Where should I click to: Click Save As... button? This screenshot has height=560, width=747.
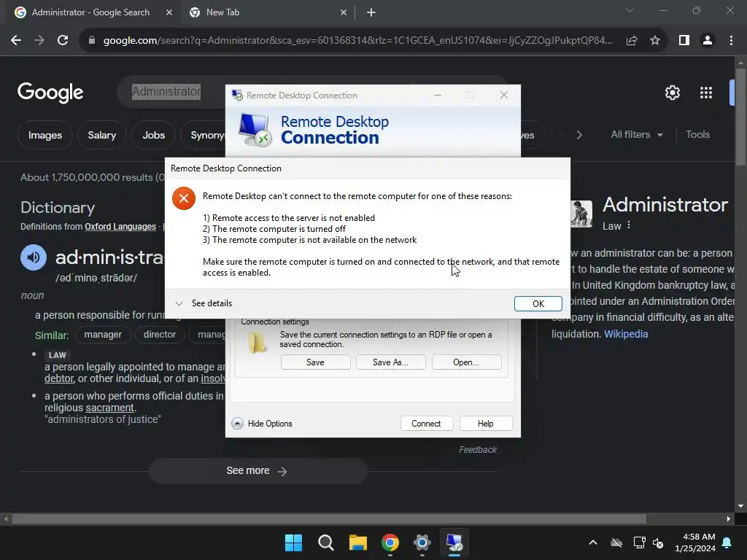391,362
